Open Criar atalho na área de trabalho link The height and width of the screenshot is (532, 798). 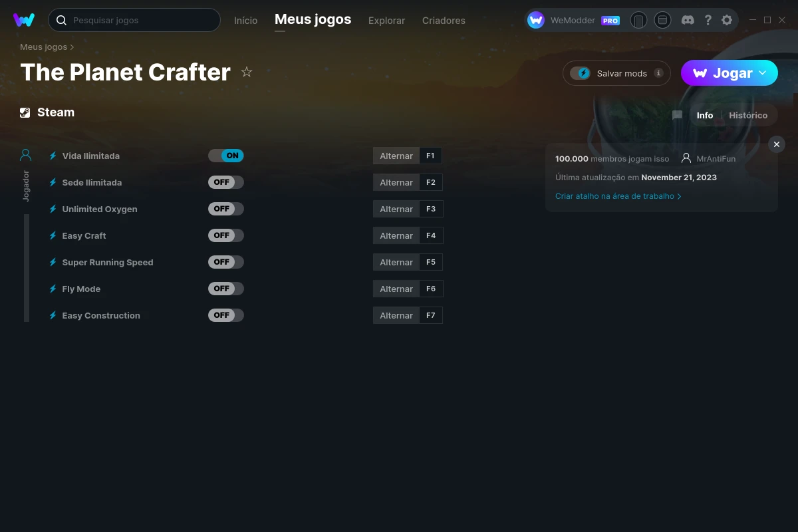[618, 196]
